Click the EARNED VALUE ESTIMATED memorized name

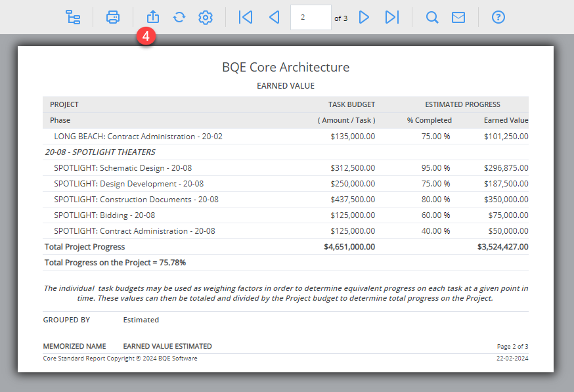click(167, 346)
